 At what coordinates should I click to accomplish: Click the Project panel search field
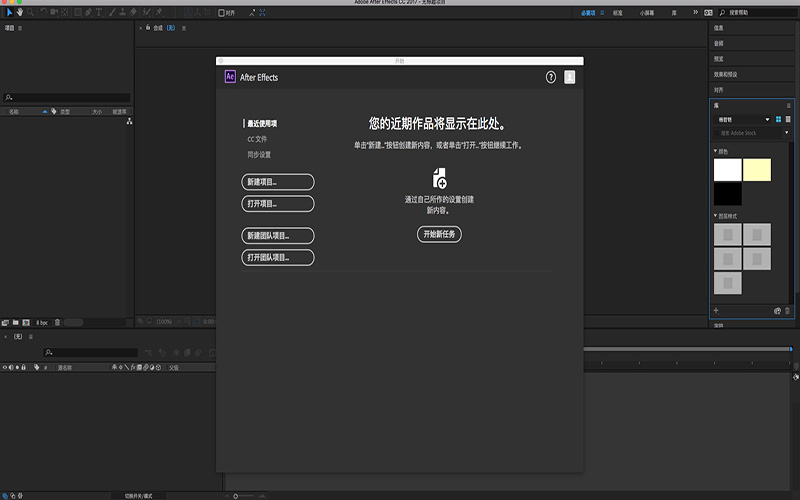click(67, 97)
